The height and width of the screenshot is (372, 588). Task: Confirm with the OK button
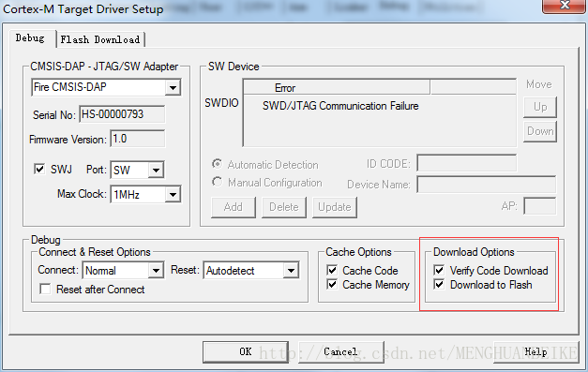pyautogui.click(x=246, y=351)
